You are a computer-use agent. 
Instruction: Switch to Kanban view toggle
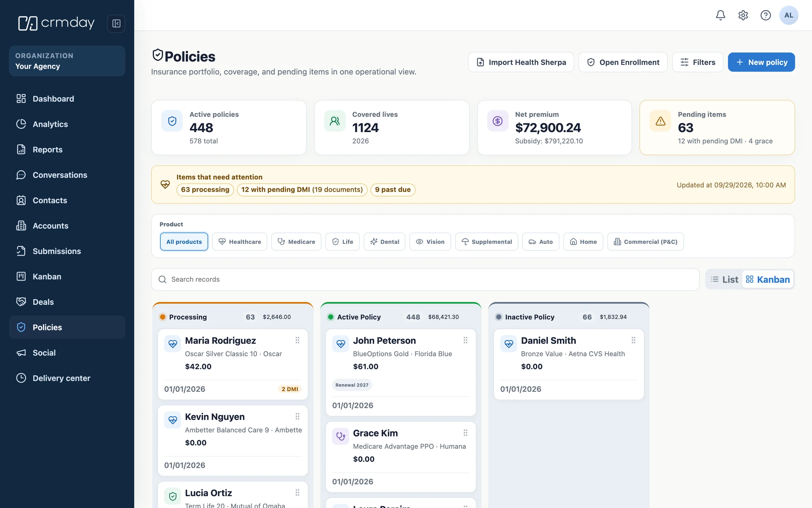pyautogui.click(x=768, y=279)
